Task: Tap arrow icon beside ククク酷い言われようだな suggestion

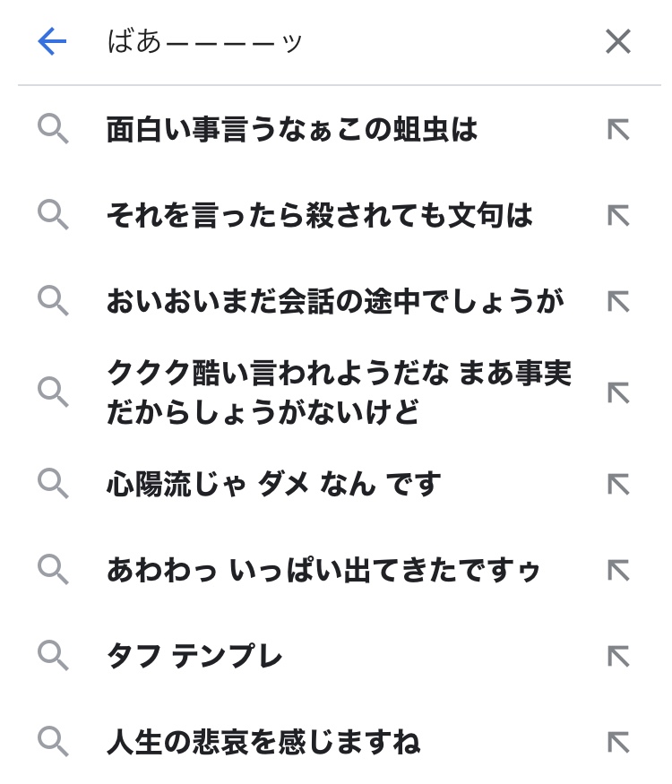Action: click(x=617, y=392)
